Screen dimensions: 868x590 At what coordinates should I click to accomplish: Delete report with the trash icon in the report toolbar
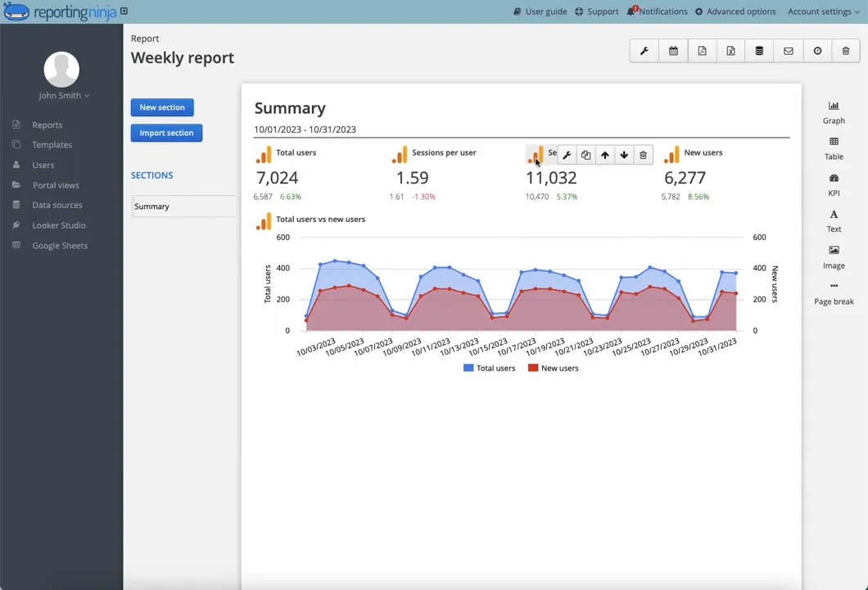pyautogui.click(x=846, y=51)
